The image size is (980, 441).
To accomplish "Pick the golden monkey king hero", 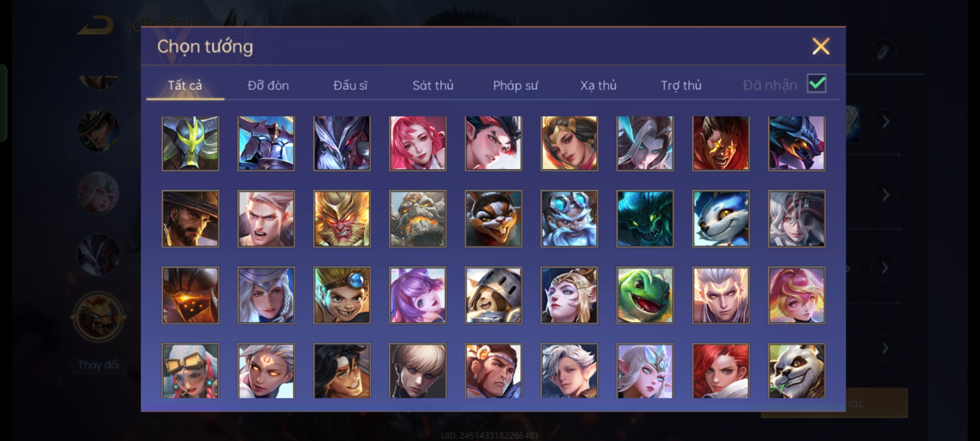I will pyautogui.click(x=342, y=219).
